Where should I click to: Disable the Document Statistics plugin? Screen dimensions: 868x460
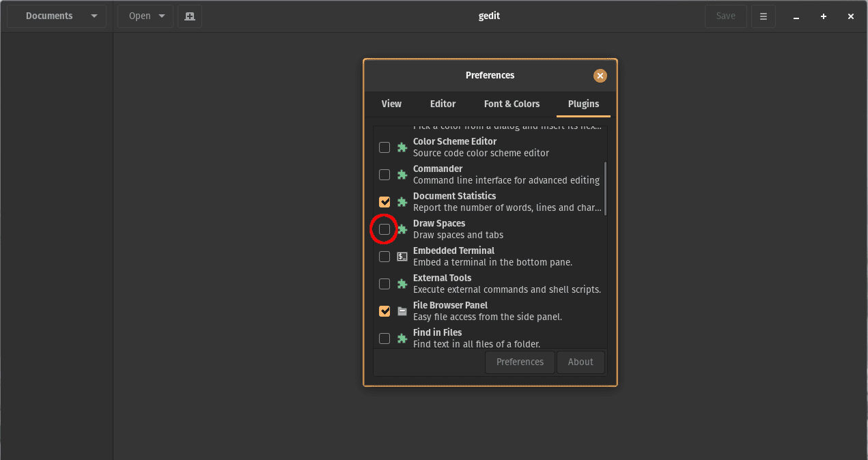click(384, 202)
